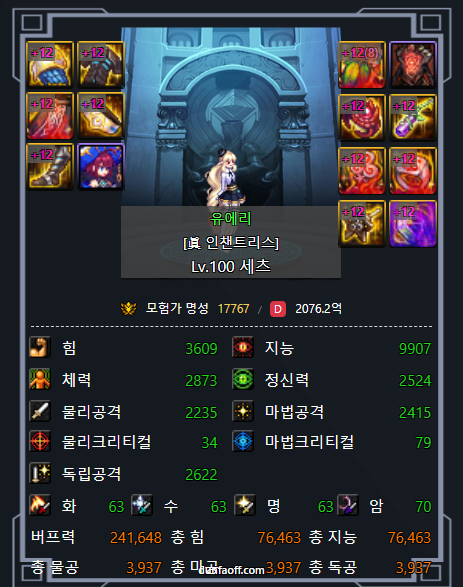The height and width of the screenshot is (587, 463).
Task: Click the red D rank badge
Action: (278, 309)
